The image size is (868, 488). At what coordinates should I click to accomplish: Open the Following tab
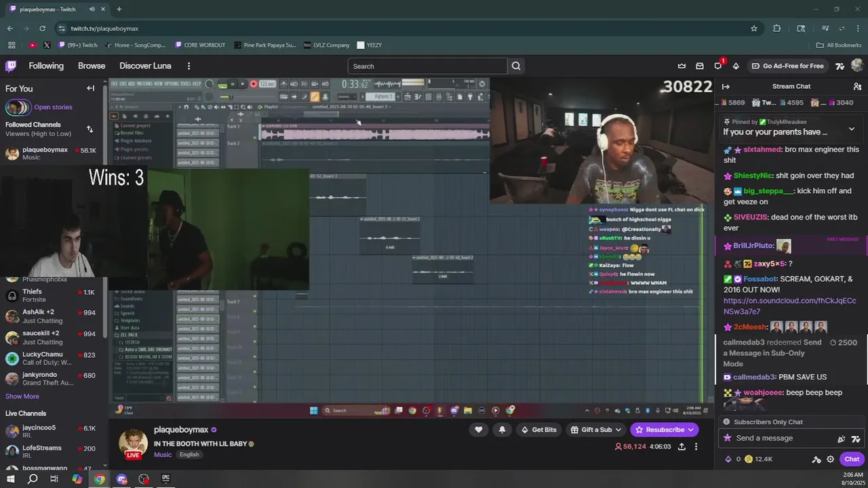46,66
